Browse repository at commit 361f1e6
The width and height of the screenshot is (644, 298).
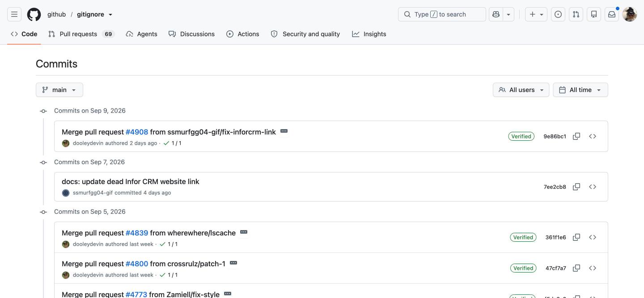coord(593,237)
